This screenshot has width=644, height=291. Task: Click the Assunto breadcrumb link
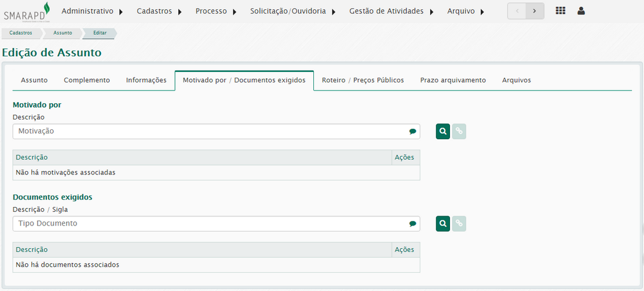(x=63, y=33)
